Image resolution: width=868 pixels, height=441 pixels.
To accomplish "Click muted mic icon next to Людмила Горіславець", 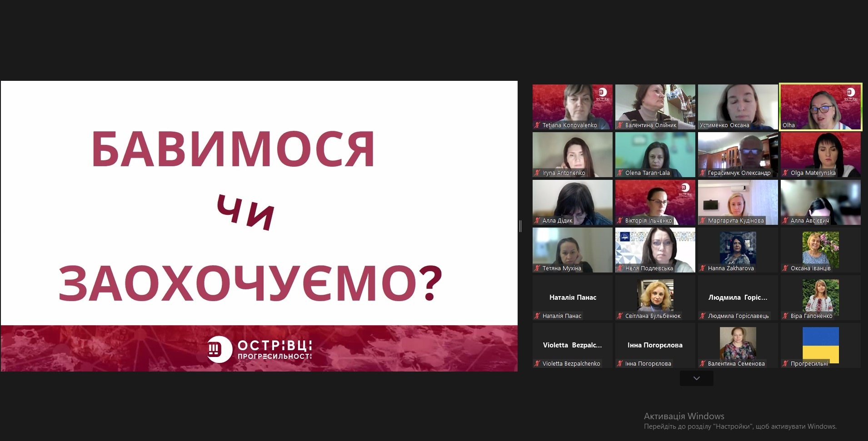I will [x=703, y=316].
